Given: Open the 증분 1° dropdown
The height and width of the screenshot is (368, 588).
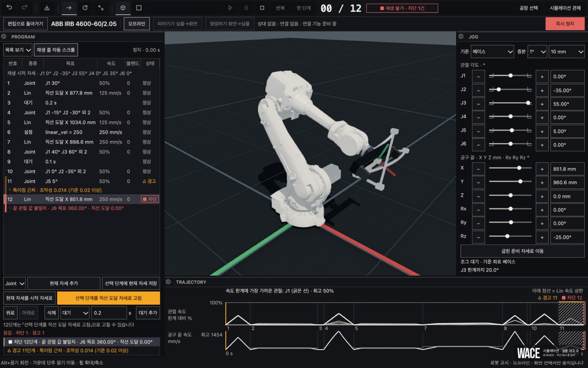Looking at the screenshot, I should coord(537,52).
